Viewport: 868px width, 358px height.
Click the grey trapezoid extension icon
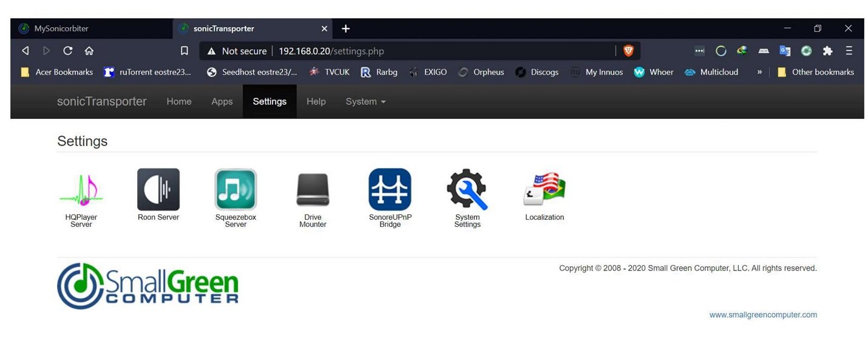coord(764,51)
